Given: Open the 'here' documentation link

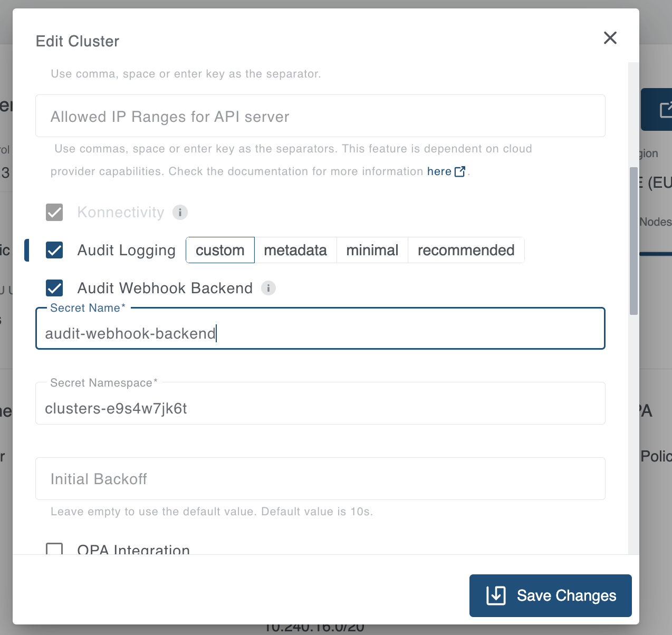Looking at the screenshot, I should [439, 171].
